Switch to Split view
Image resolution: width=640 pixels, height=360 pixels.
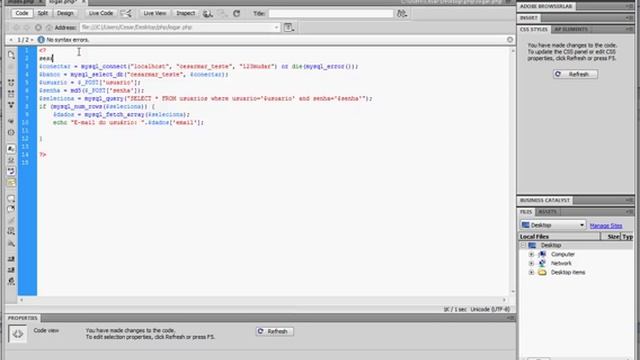point(42,13)
